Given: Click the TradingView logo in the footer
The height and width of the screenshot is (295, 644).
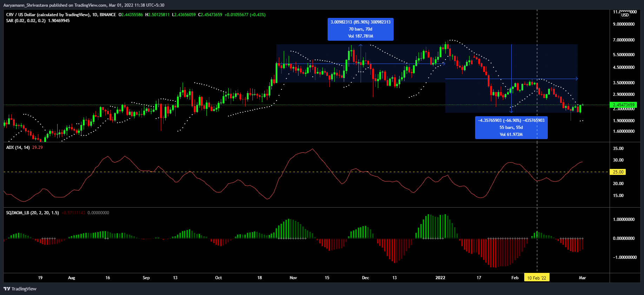Looking at the screenshot, I should point(20,289).
